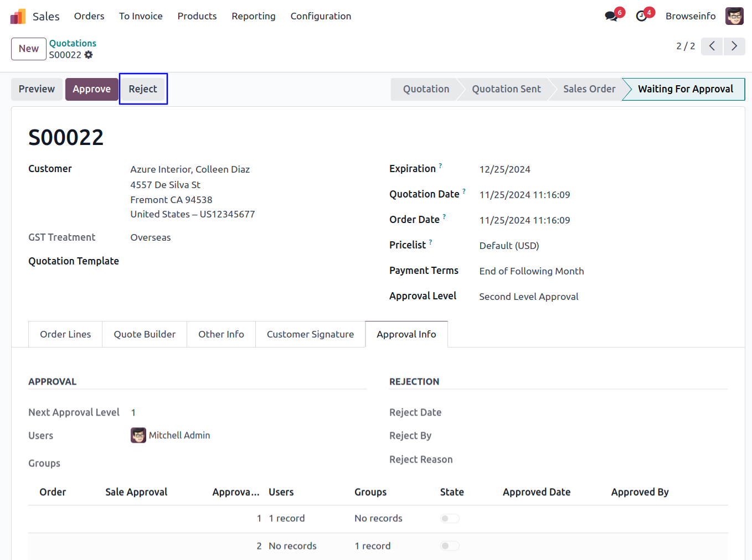Click Mitchell Admin's avatar in Users
Screen dimensions: 752x560
[x=138, y=435]
